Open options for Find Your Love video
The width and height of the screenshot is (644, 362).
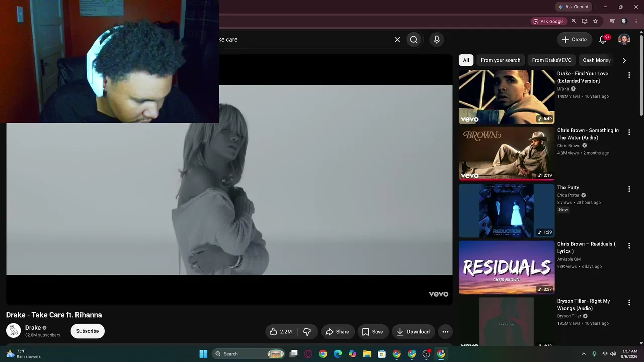pos(629,75)
